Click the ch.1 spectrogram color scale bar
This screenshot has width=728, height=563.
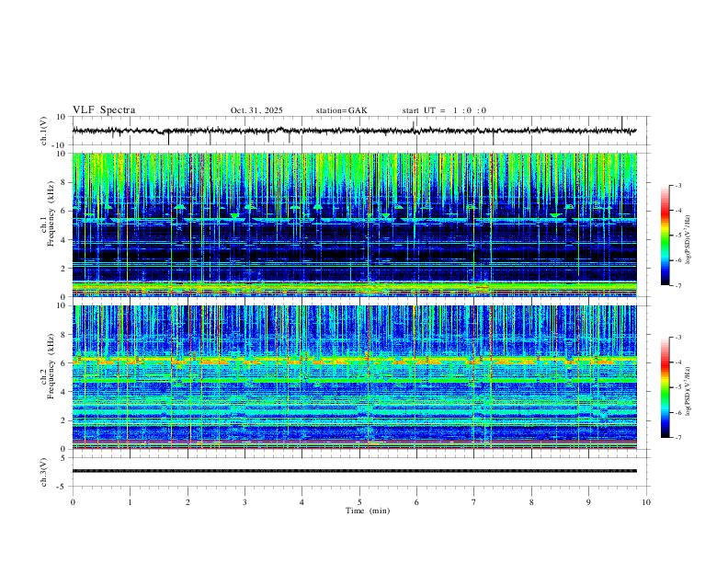click(x=665, y=236)
